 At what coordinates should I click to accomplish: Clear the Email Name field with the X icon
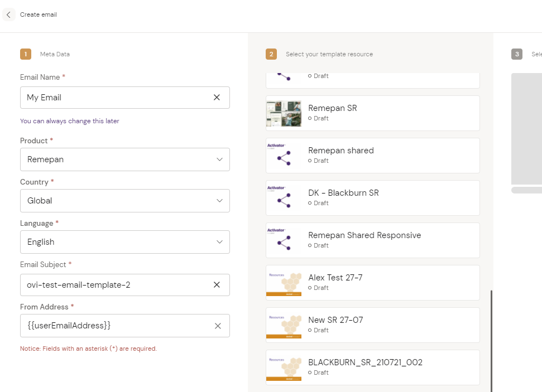pos(217,97)
